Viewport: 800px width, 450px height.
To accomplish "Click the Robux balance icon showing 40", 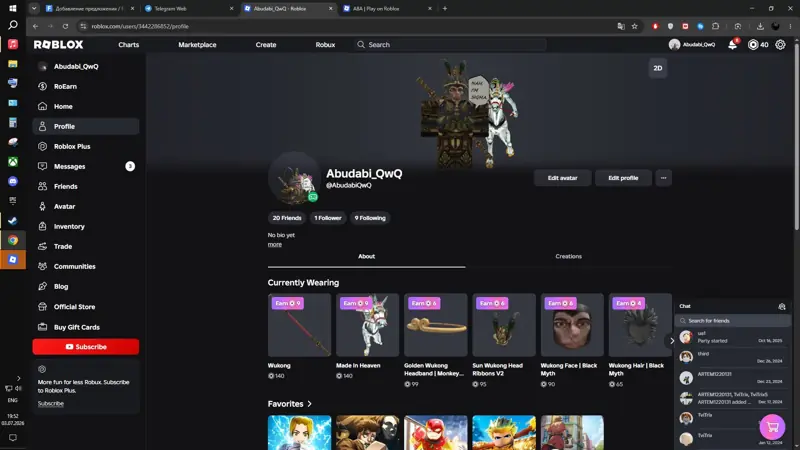I will (753, 45).
